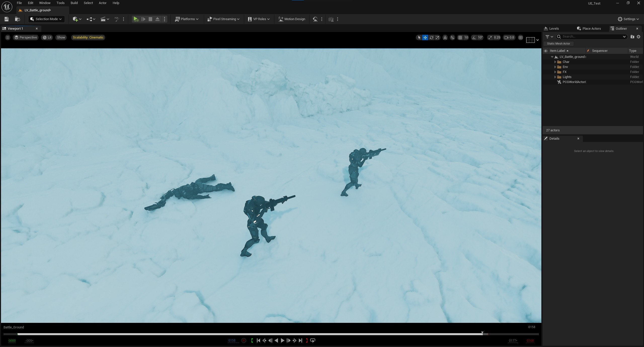Open the Tools menu
The width and height of the screenshot is (644, 347).
[60, 3]
